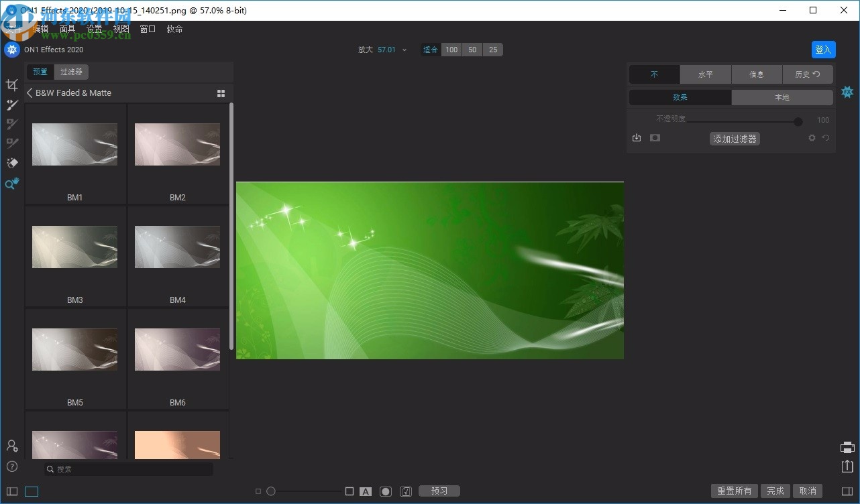This screenshot has width=860, height=504.
Task: Activate the zoom and hand View tool
Action: (x=11, y=184)
